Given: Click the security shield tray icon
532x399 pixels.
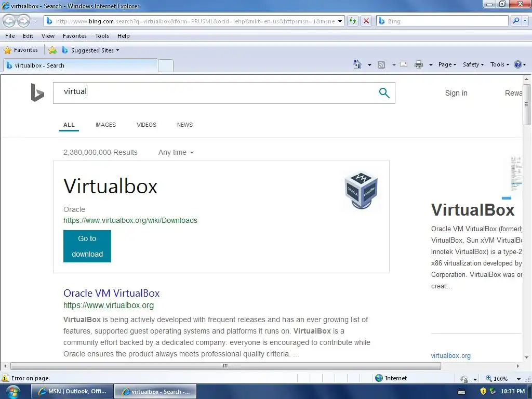Looking at the screenshot, I should [483, 392].
